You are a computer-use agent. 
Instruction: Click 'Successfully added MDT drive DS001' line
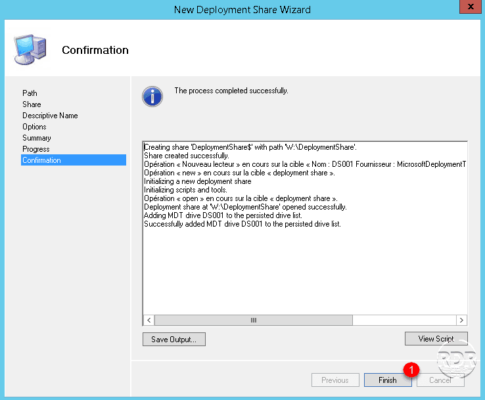click(x=242, y=224)
